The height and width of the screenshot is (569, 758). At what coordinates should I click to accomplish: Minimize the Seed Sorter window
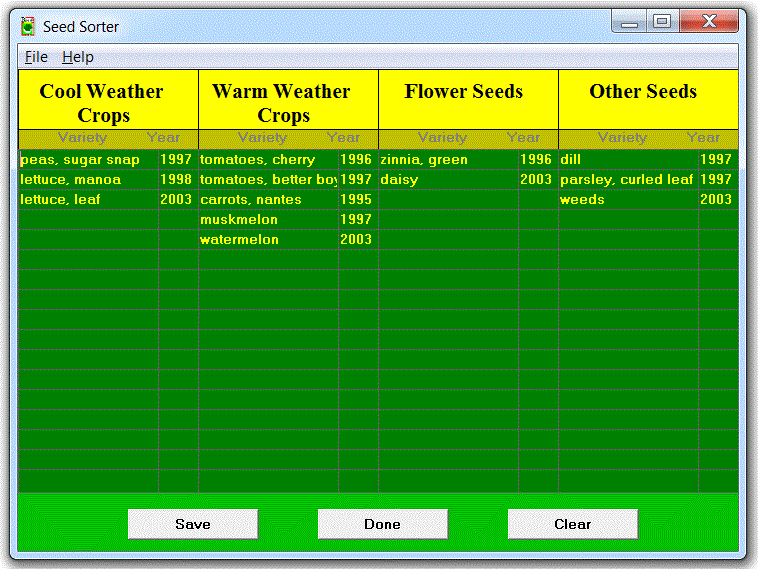coord(629,22)
